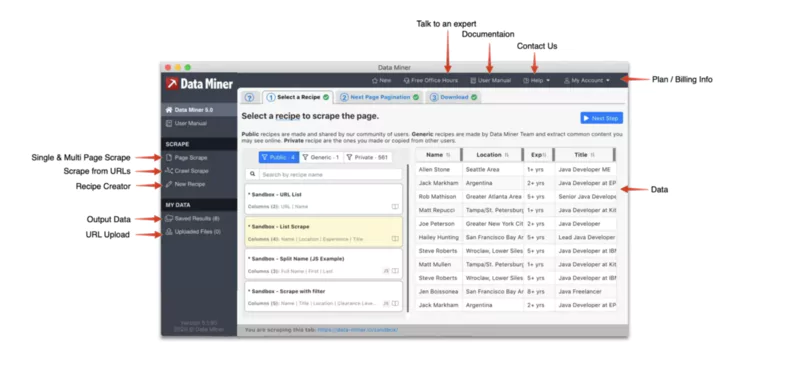Open Free Office Hours in top bar
The width and height of the screenshot is (800, 371).
pos(431,81)
